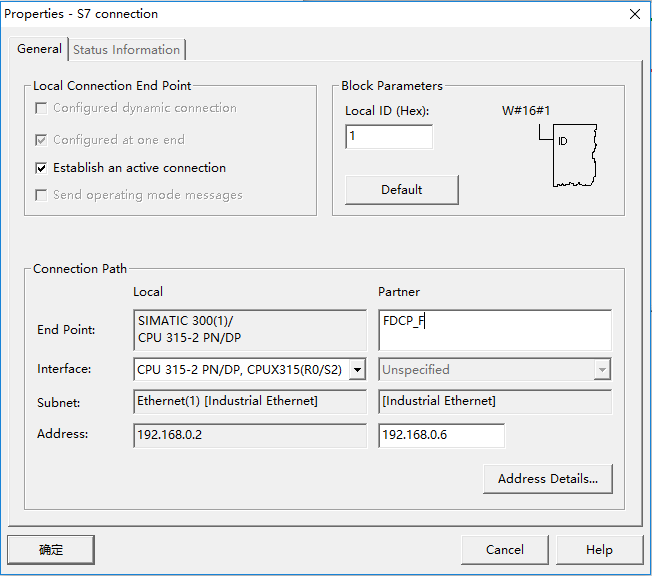Open the partner Unspecified interface dropdown
652x576 pixels.
click(601, 370)
